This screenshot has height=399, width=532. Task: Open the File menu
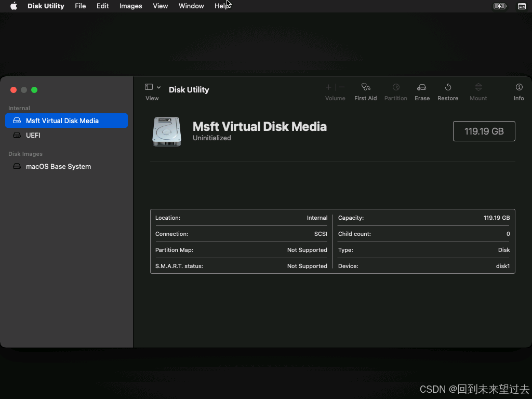[x=81, y=6]
